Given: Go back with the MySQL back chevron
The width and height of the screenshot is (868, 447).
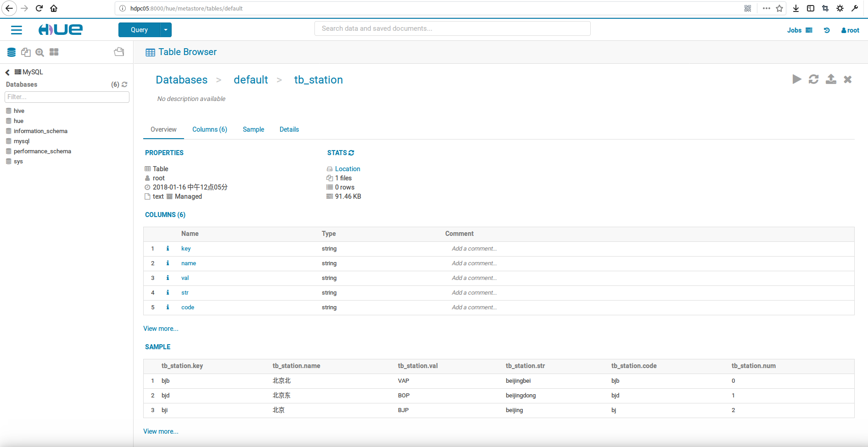Looking at the screenshot, I should point(7,72).
